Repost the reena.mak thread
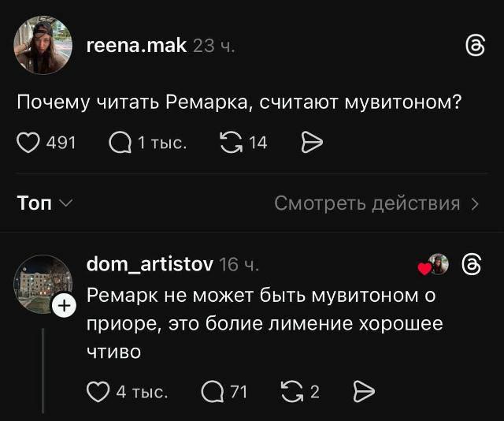 (231, 143)
